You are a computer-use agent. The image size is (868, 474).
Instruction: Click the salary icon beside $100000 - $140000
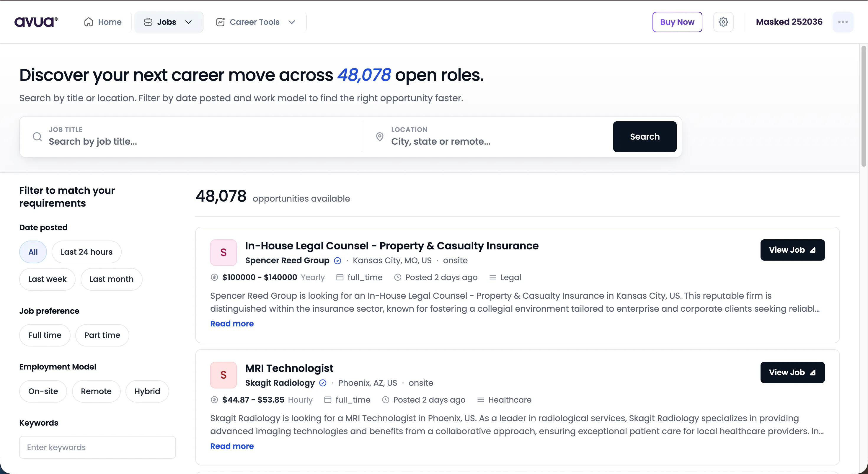coord(214,277)
